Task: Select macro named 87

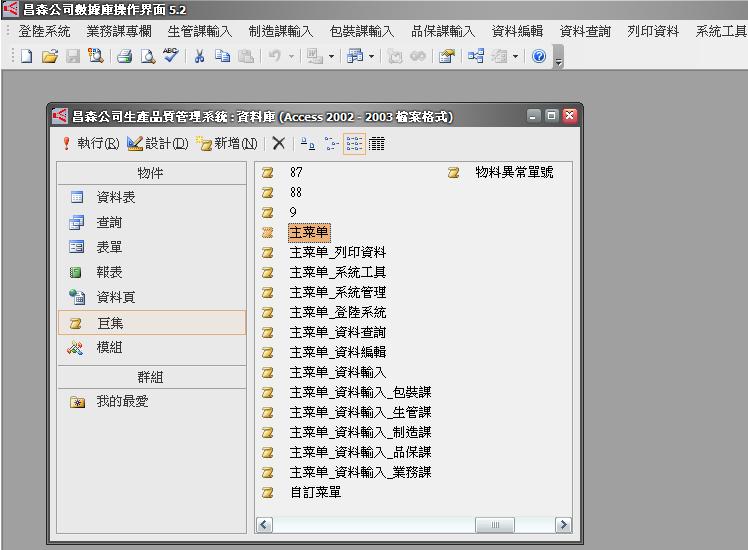Action: pyautogui.click(x=296, y=172)
